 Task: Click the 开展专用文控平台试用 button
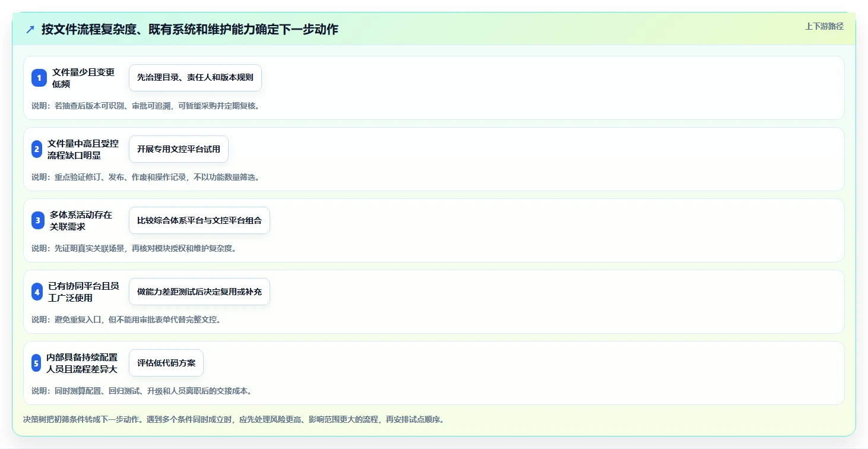tap(179, 149)
